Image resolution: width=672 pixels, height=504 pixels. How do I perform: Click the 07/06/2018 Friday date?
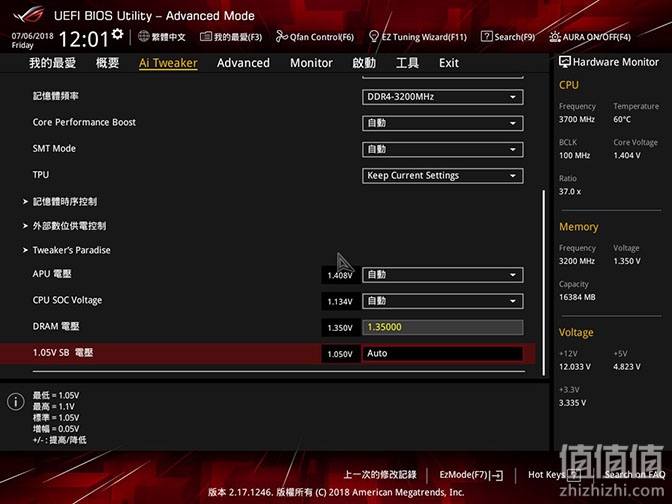32,40
